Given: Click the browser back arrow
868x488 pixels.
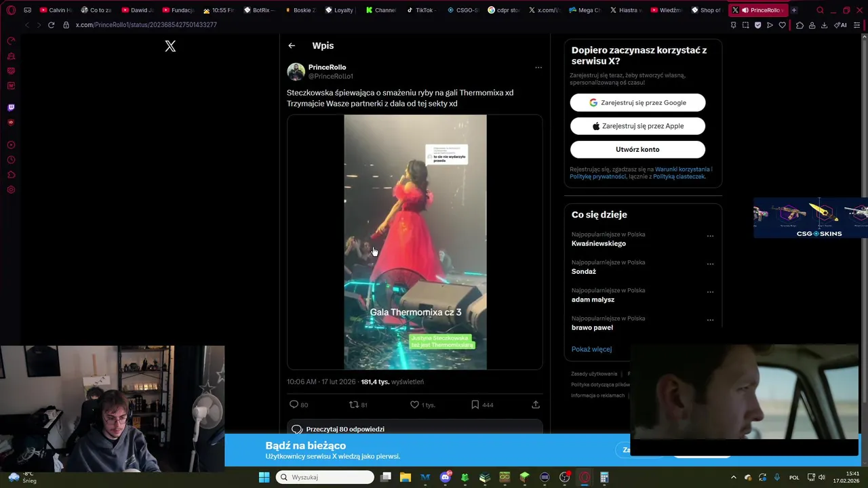Looking at the screenshot, I should pyautogui.click(x=27, y=25).
